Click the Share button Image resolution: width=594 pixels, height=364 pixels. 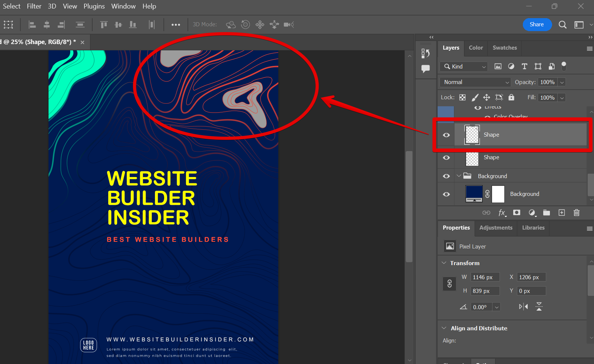coord(537,24)
